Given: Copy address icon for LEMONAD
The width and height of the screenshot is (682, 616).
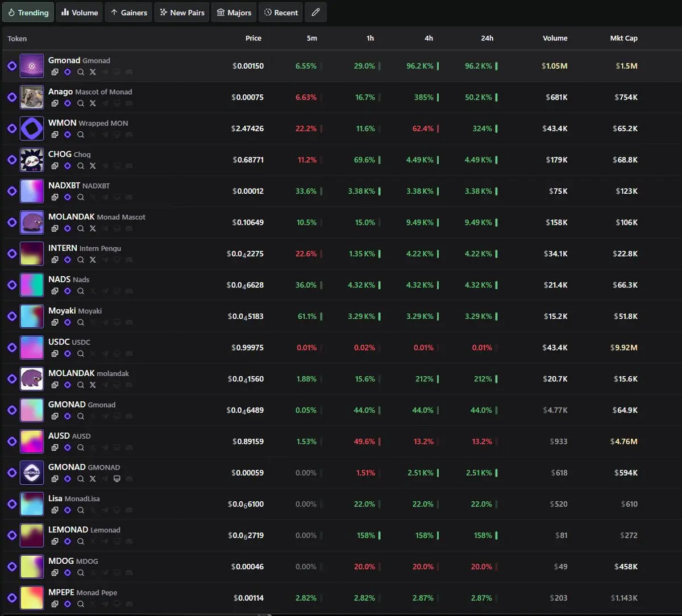Looking at the screenshot, I should click(x=55, y=541).
